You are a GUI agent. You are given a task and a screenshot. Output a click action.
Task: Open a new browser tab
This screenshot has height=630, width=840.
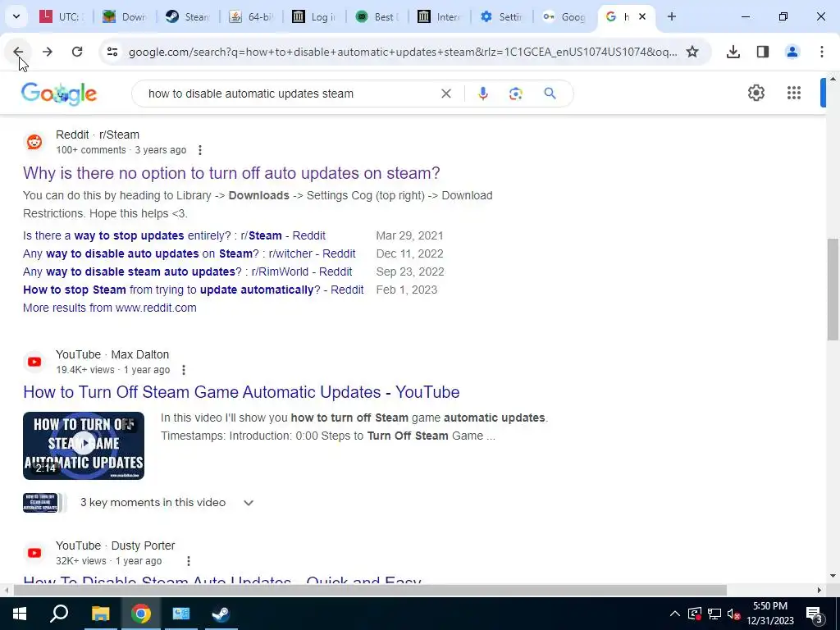671,16
